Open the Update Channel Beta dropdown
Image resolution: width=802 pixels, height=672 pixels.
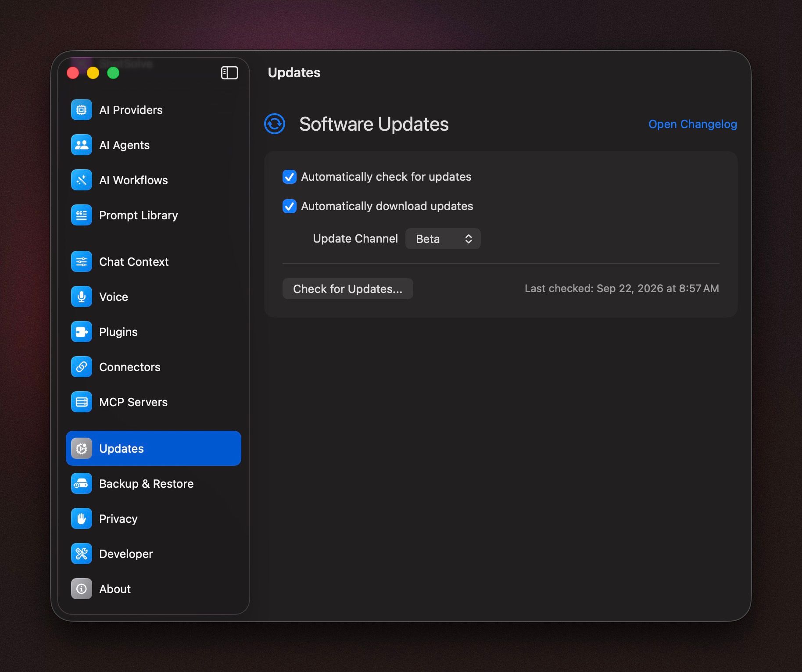click(x=443, y=239)
